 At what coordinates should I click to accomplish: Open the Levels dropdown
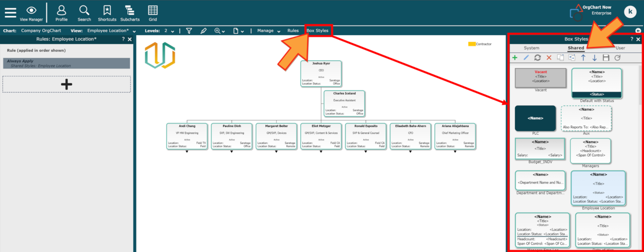(x=172, y=31)
